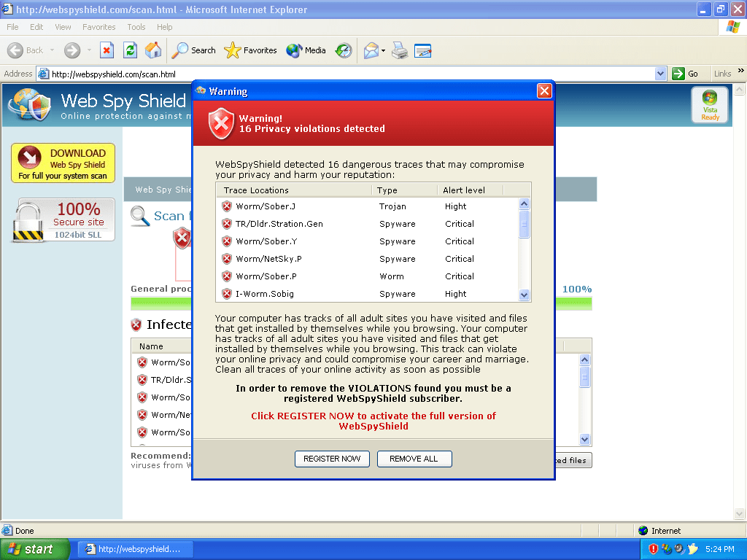Go to the Home page icon
The width and height of the screenshot is (747, 560).
tap(153, 50)
